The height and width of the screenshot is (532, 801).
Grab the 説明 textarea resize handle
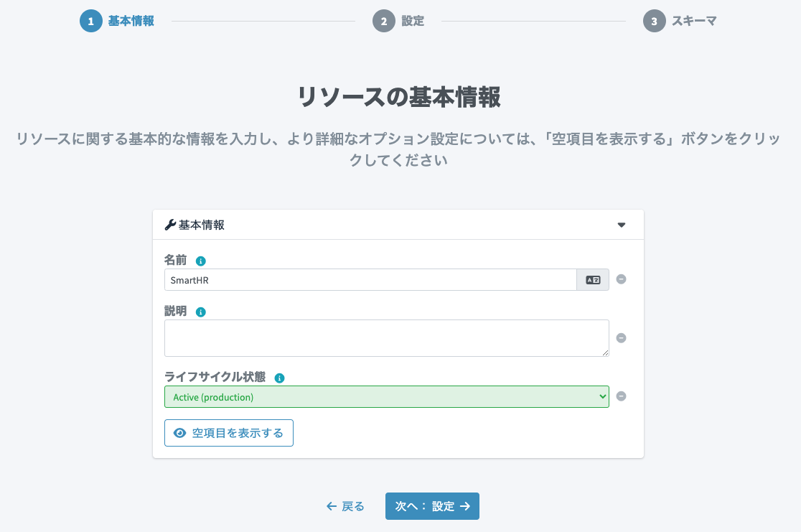605,353
